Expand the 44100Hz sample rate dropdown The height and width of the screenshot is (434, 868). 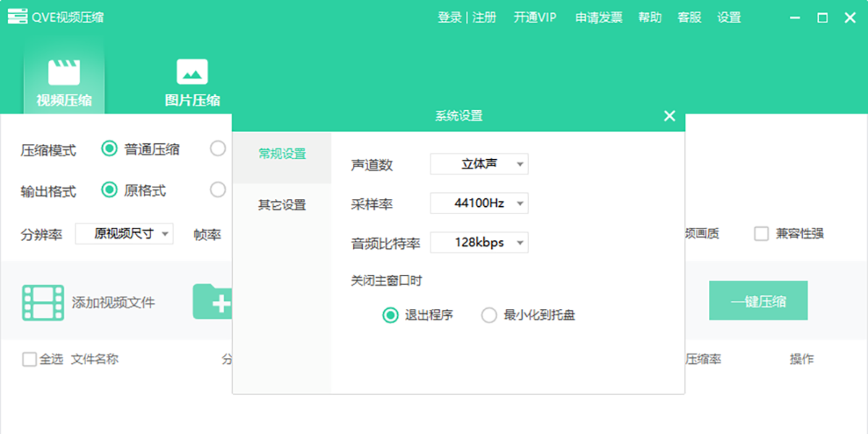479,203
